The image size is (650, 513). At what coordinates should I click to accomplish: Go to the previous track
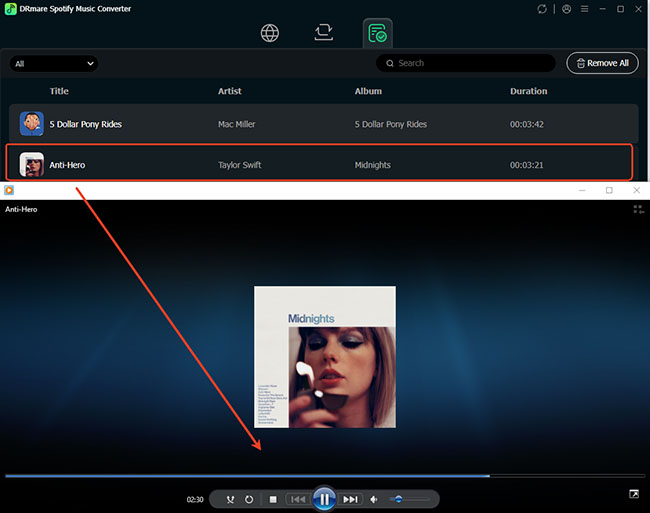298,499
